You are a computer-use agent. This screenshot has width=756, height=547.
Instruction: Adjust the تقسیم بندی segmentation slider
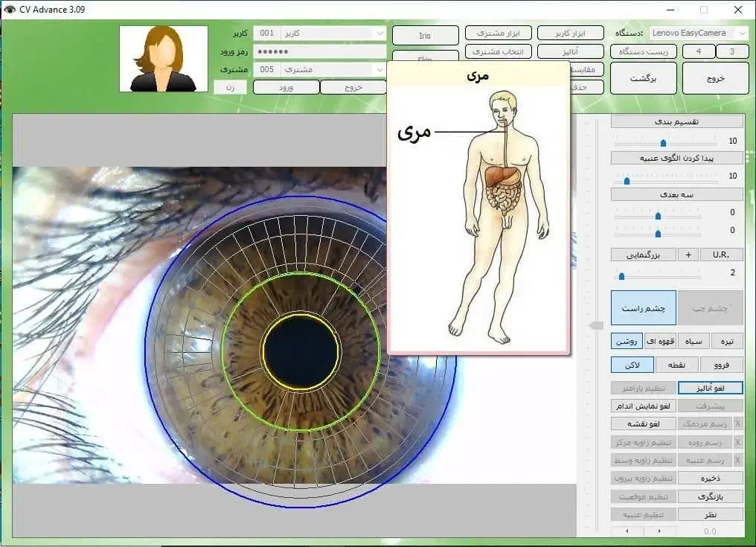(x=663, y=142)
